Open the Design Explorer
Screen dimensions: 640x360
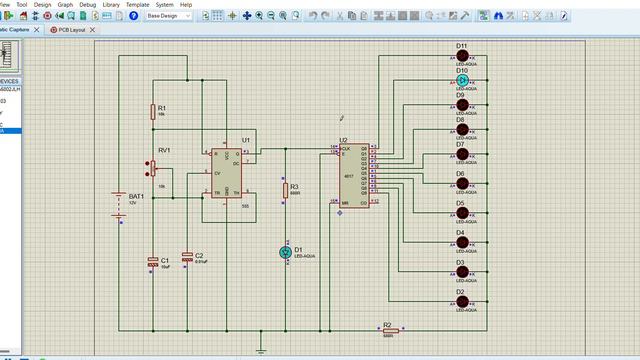tap(83, 16)
